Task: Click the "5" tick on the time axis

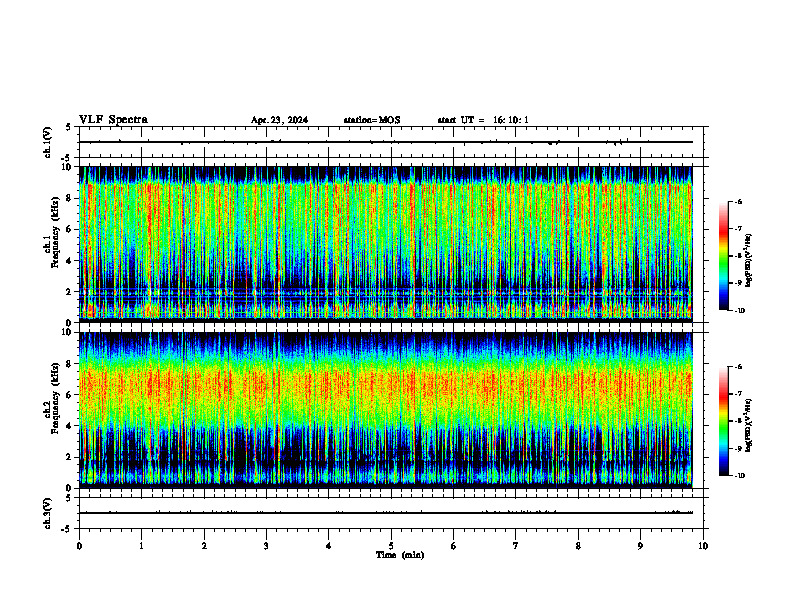Action: (391, 546)
